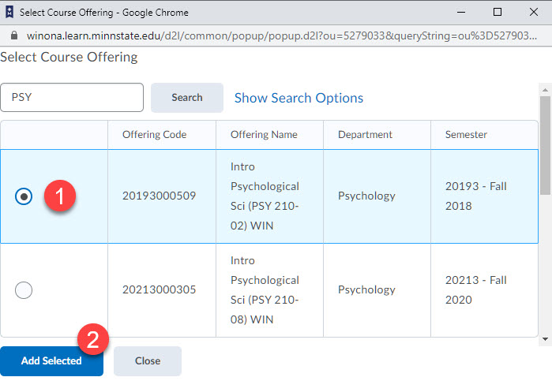Click the site lock icon in address bar
This screenshot has width=552, height=392.
point(14,35)
